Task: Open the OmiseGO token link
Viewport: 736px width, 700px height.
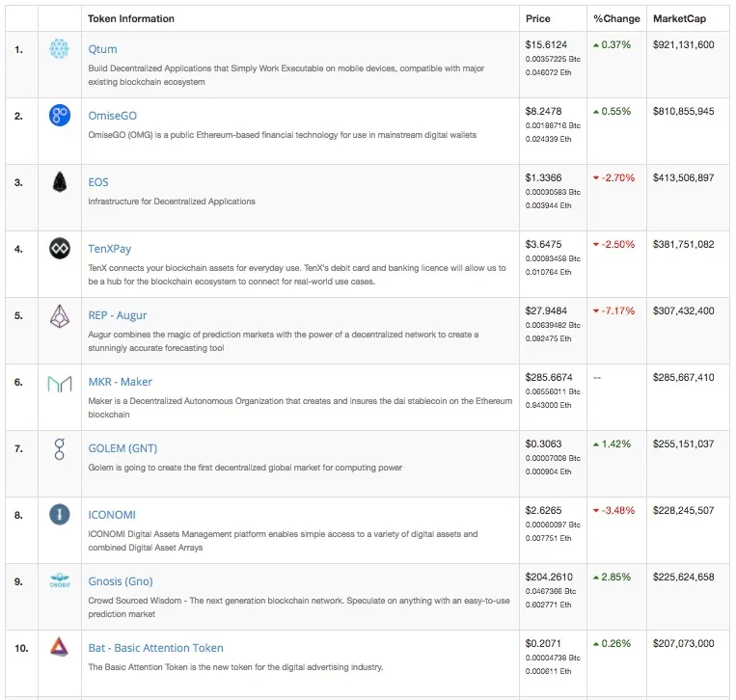Action: coord(112,116)
